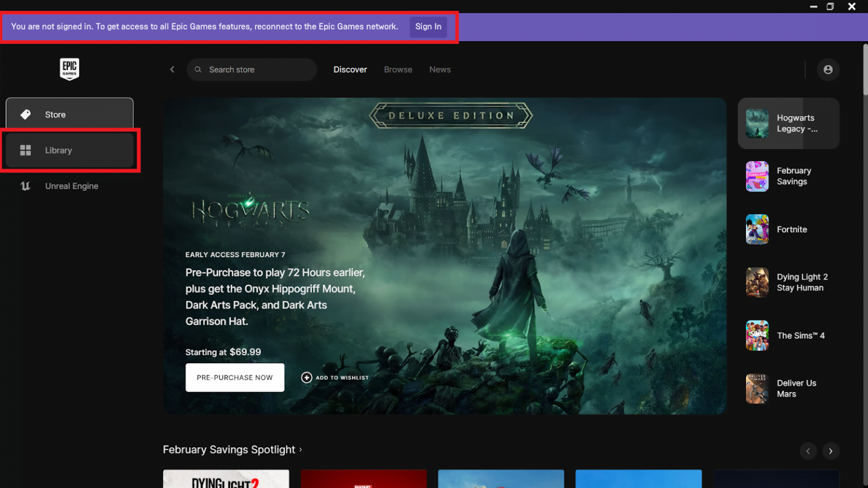Go back using the carousel left arrow
The image size is (868, 488).
[x=808, y=451]
